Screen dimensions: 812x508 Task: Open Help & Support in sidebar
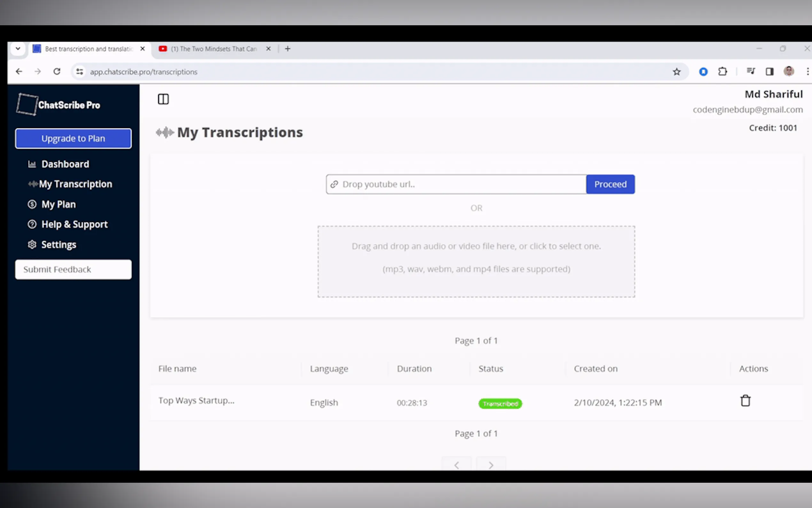point(74,225)
